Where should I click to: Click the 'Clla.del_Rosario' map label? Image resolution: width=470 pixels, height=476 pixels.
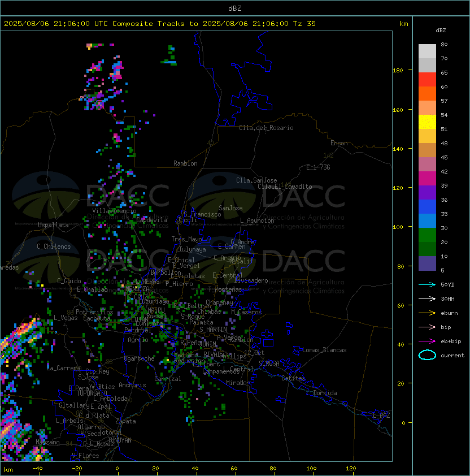click(x=266, y=128)
